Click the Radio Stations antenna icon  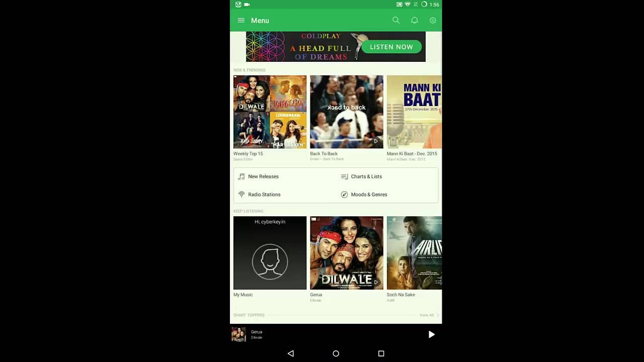coord(242,195)
